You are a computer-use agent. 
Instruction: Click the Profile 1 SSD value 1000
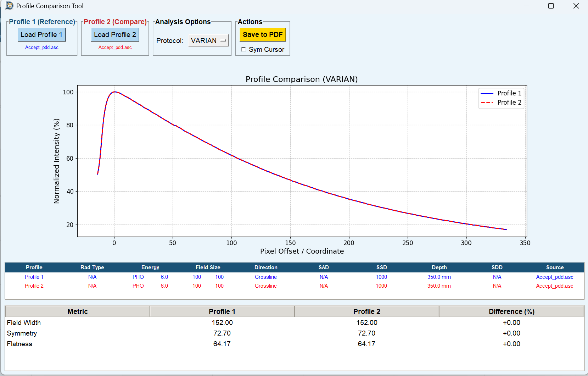(x=381, y=277)
